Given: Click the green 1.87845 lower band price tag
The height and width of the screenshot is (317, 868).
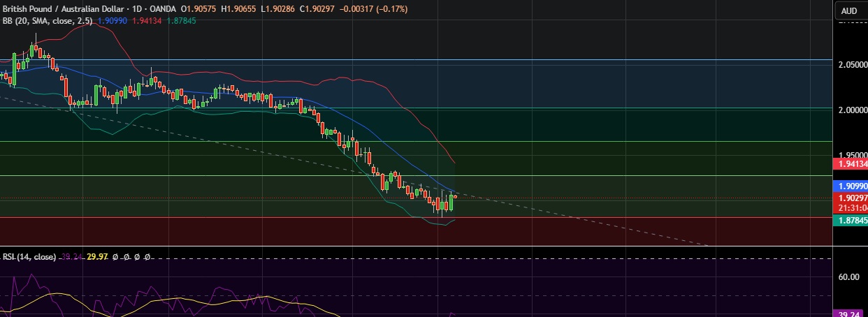Looking at the screenshot, I should (x=851, y=220).
